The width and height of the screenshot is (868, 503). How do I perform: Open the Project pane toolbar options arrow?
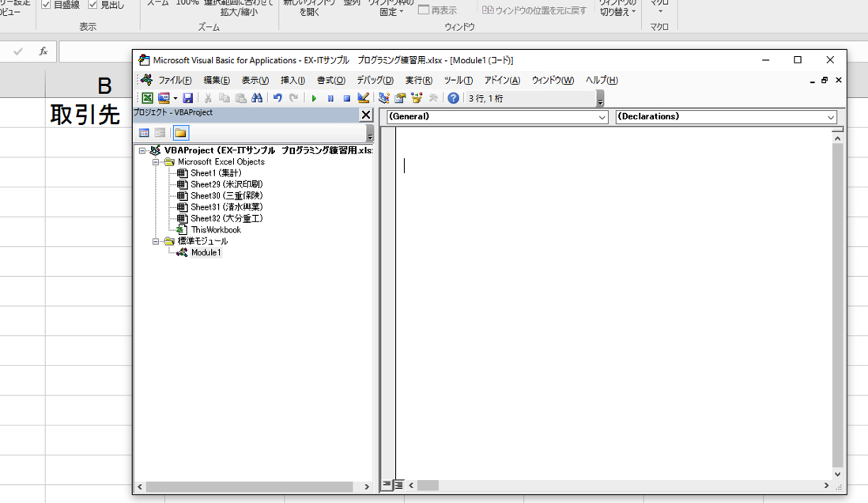[x=370, y=134]
